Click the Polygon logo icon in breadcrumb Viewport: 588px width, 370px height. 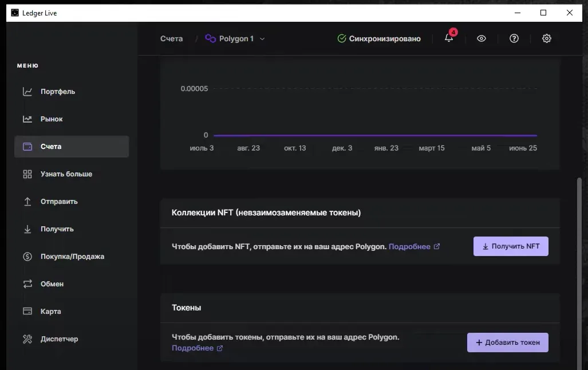(210, 38)
